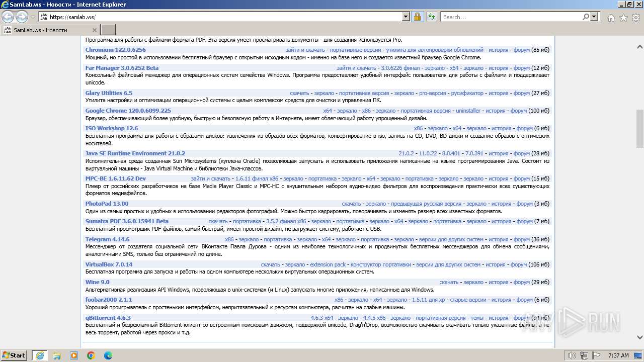Image resolution: width=644 pixels, height=362 pixels.
Task: Click '3.5.2 финал x86' link for Sumatra PDF
Action: [x=286, y=221]
